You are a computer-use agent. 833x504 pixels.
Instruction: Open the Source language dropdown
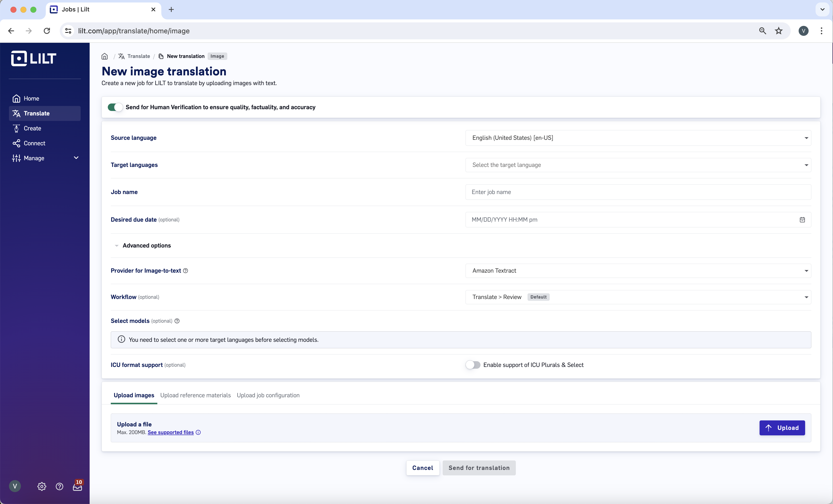coord(638,138)
